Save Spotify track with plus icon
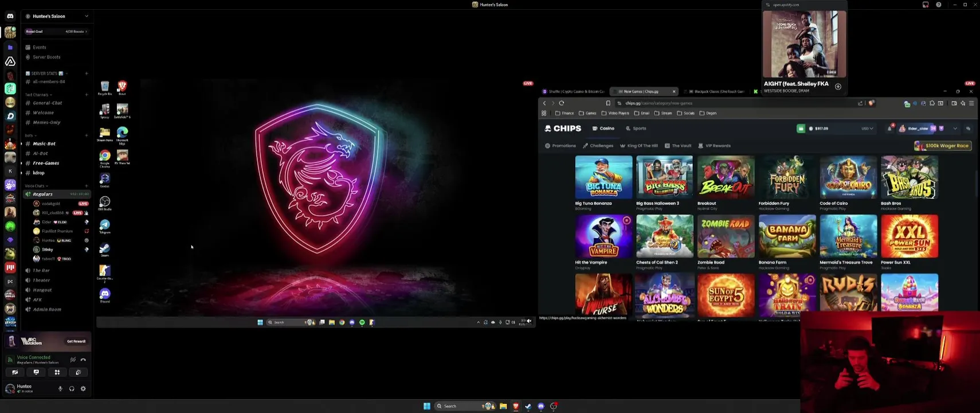 click(x=838, y=87)
